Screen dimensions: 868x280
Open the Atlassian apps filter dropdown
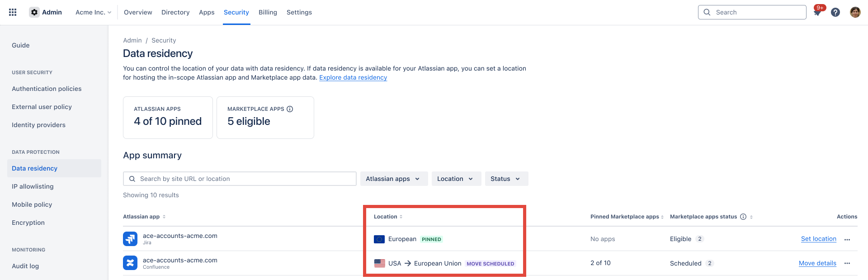point(394,179)
